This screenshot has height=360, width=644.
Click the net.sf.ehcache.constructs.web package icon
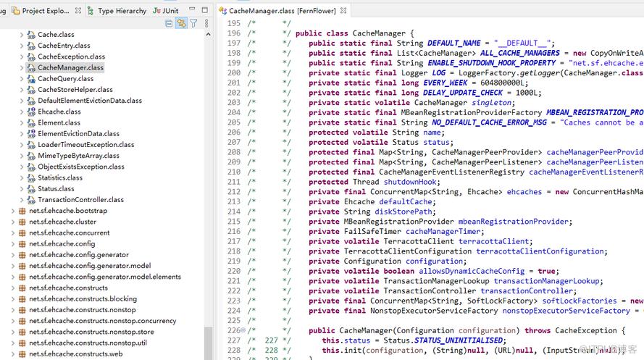(x=22, y=353)
